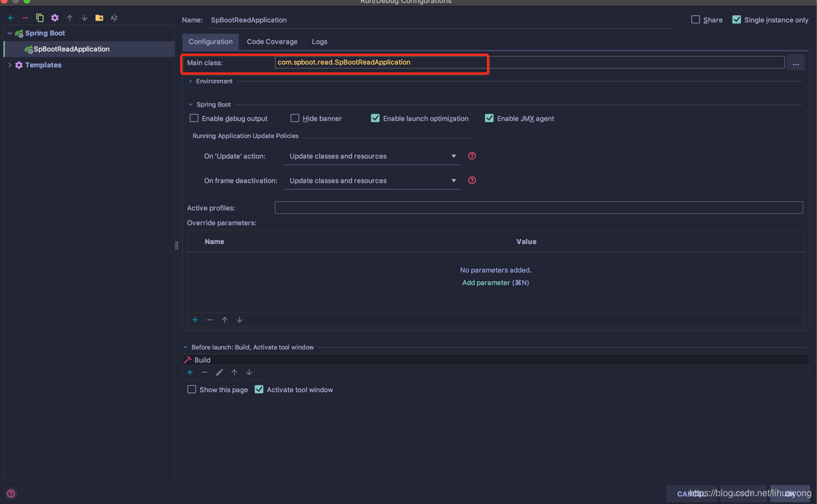The width and height of the screenshot is (817, 504).
Task: Switch to the Configuration tab
Action: point(210,42)
